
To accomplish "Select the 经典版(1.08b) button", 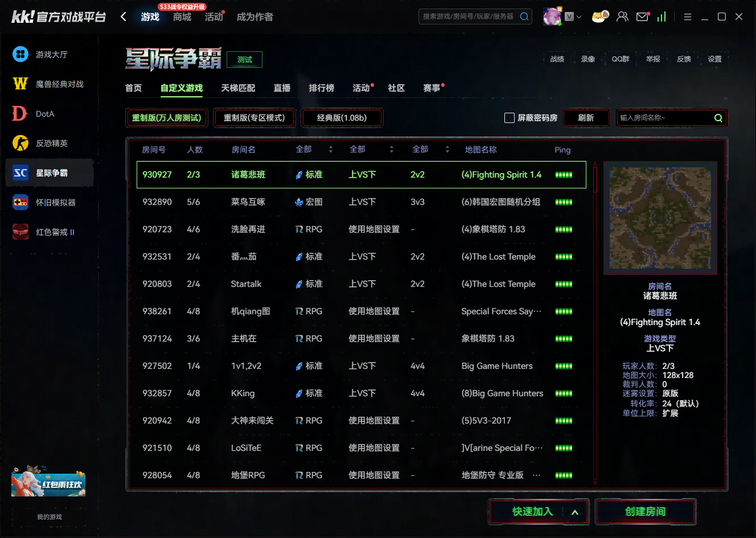I will coord(342,118).
